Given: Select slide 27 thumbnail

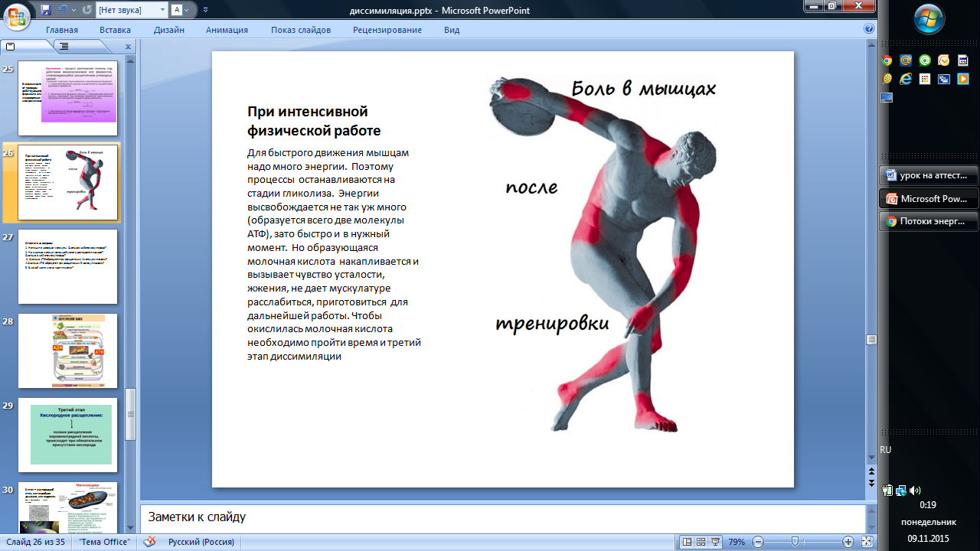Looking at the screenshot, I should coord(68,266).
